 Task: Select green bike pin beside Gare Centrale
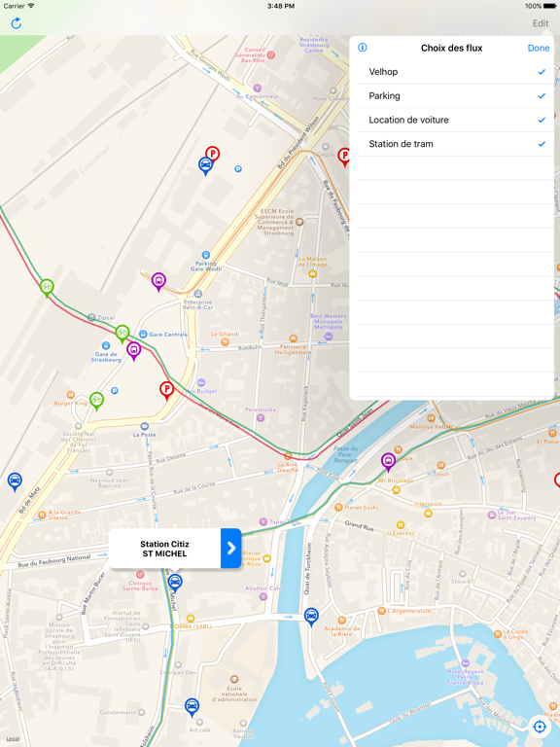point(122,334)
